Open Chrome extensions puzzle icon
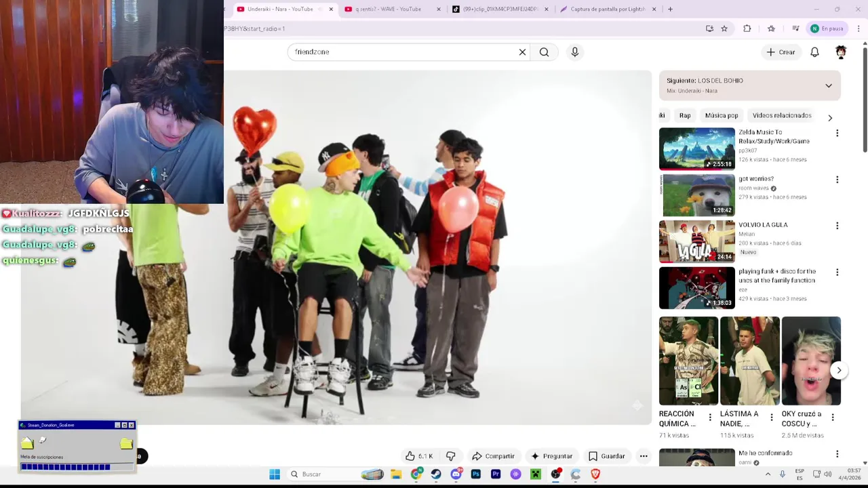The image size is (868, 488). click(747, 28)
